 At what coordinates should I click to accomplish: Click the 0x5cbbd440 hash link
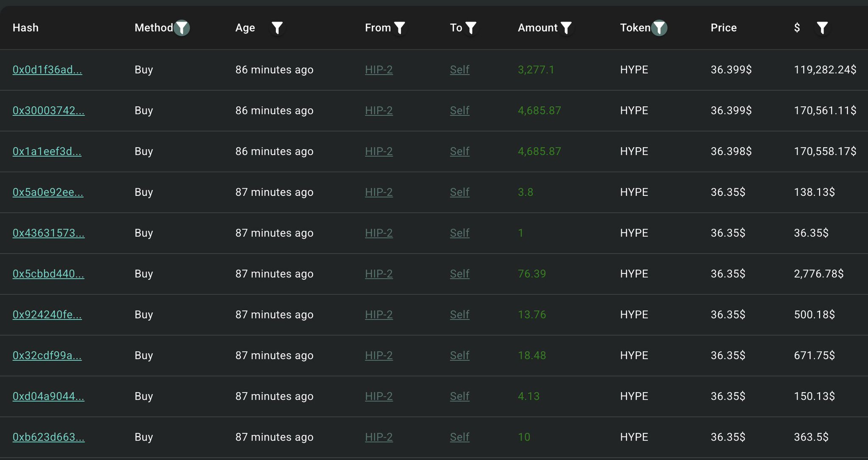[48, 274]
